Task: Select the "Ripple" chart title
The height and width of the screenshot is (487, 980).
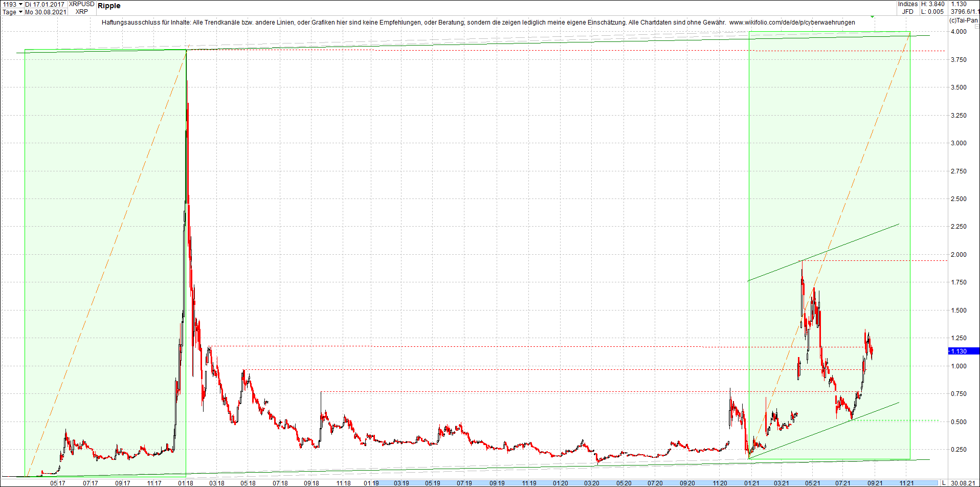Action: (110, 6)
